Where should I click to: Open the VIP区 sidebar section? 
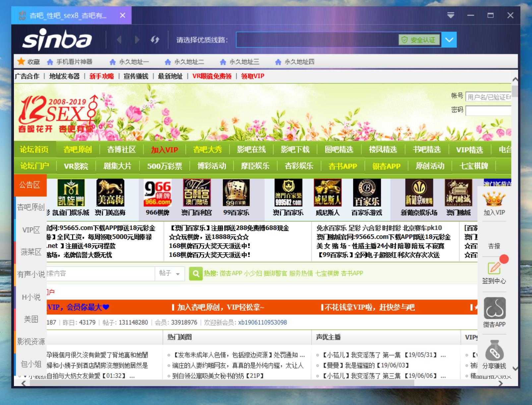tap(31, 230)
